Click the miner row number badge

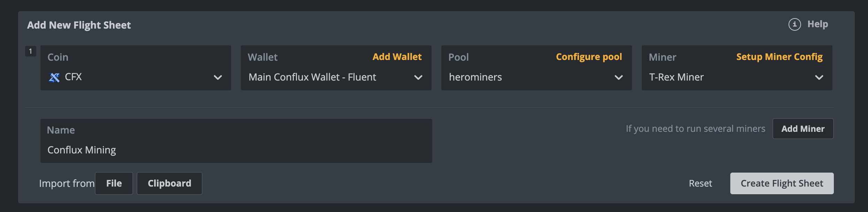tap(31, 51)
